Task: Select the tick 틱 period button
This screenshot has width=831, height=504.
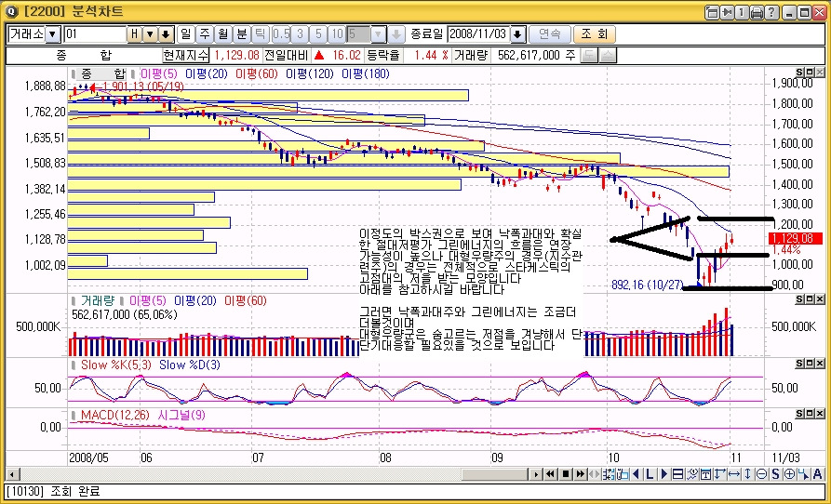Action: click(260, 34)
